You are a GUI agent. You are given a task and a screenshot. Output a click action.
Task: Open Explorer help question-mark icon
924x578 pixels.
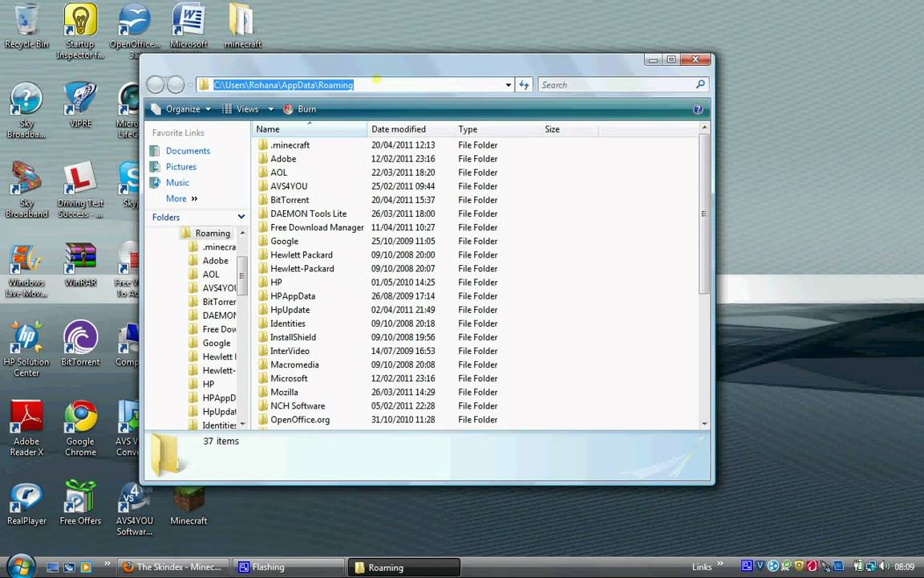coord(698,109)
